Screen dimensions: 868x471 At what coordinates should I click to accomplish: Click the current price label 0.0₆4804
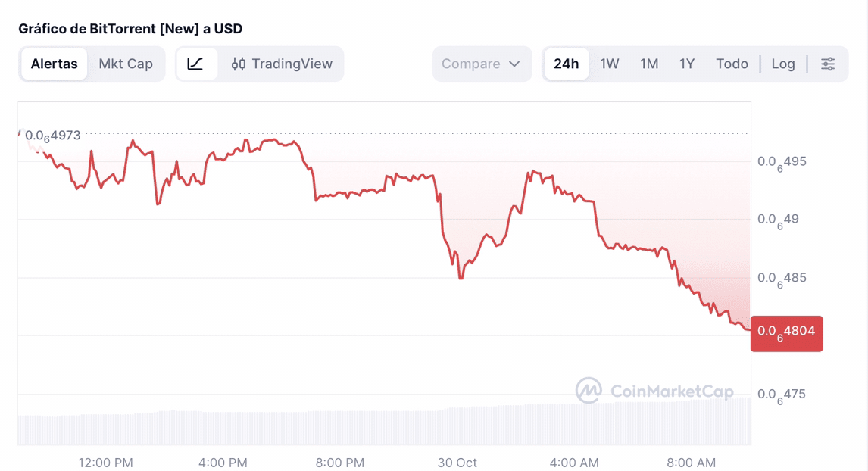click(786, 333)
